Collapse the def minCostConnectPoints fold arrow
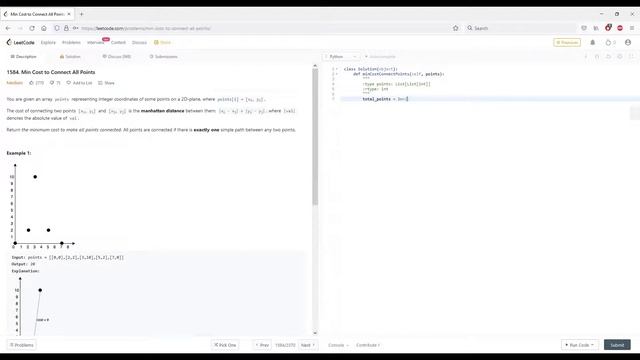Screen dimensions: 640x360 [337, 74]
